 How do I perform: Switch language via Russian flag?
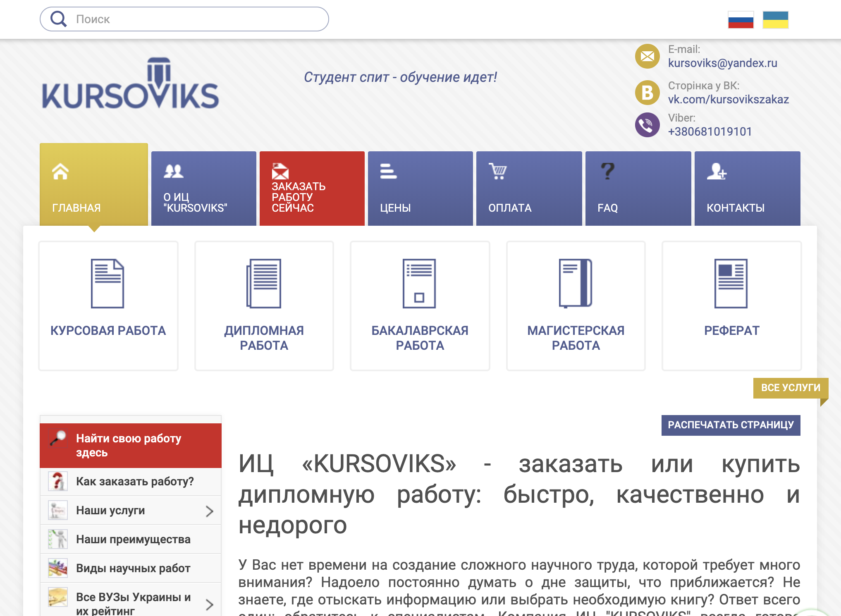tap(741, 19)
